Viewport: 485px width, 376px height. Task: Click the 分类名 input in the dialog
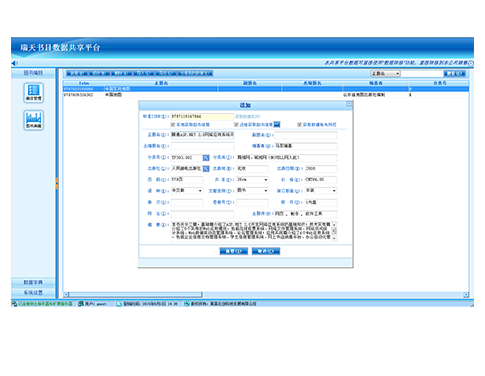287,157
